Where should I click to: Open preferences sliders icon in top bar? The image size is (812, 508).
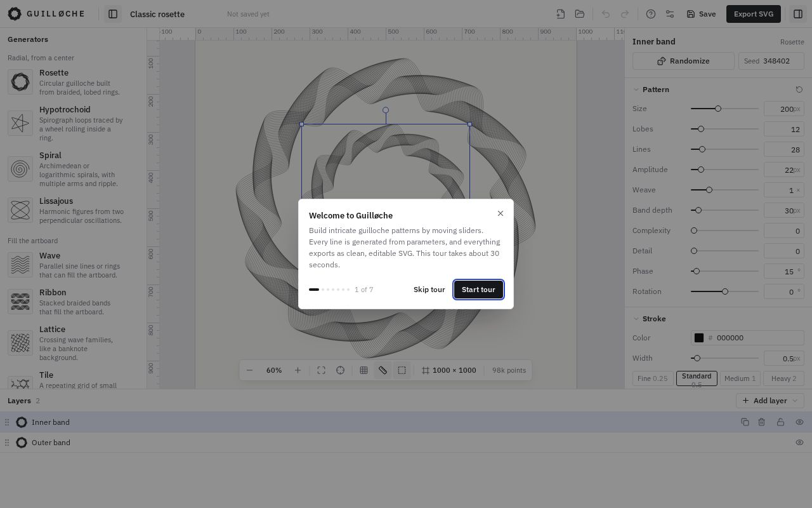coord(670,14)
